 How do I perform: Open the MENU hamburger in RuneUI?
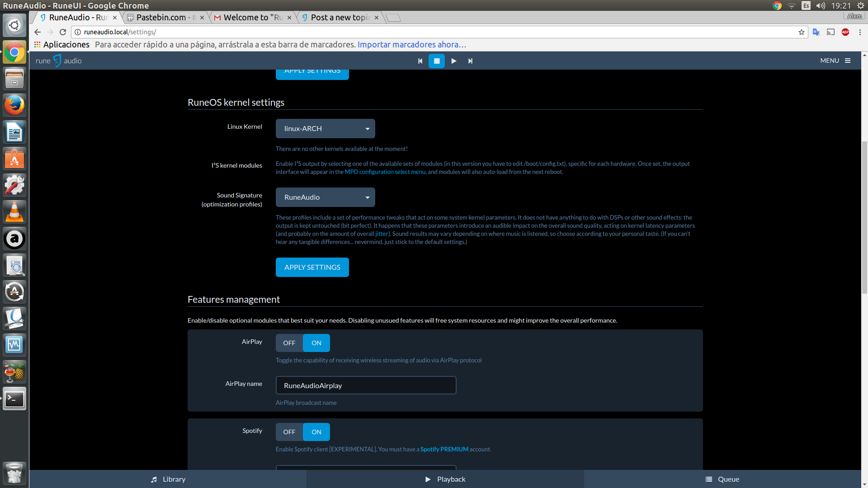835,61
